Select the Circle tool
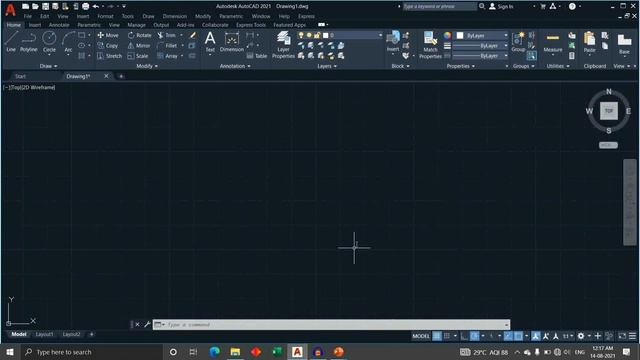The image size is (640, 360). point(49,42)
